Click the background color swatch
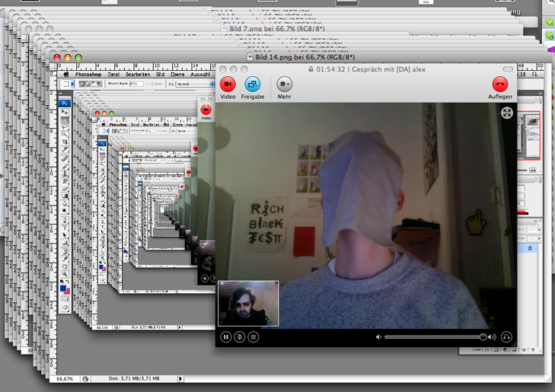Viewport: 555px width, 392px height. click(67, 292)
